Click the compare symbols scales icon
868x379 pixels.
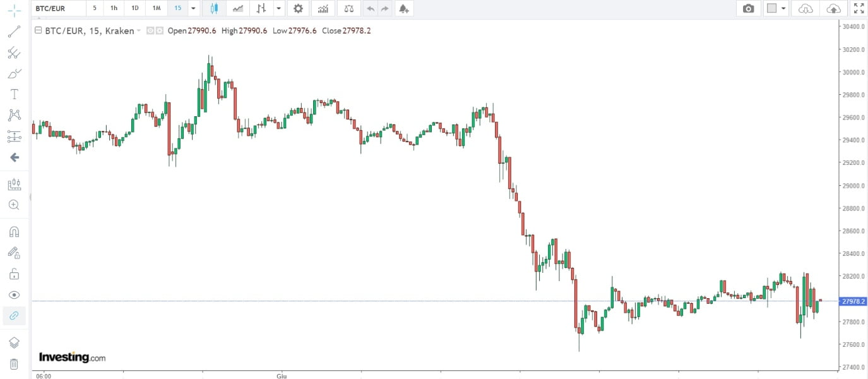tap(348, 9)
